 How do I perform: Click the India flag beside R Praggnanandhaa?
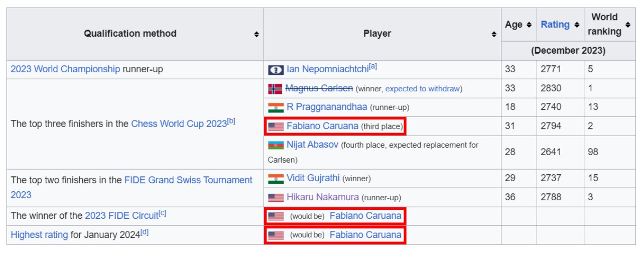click(x=276, y=107)
